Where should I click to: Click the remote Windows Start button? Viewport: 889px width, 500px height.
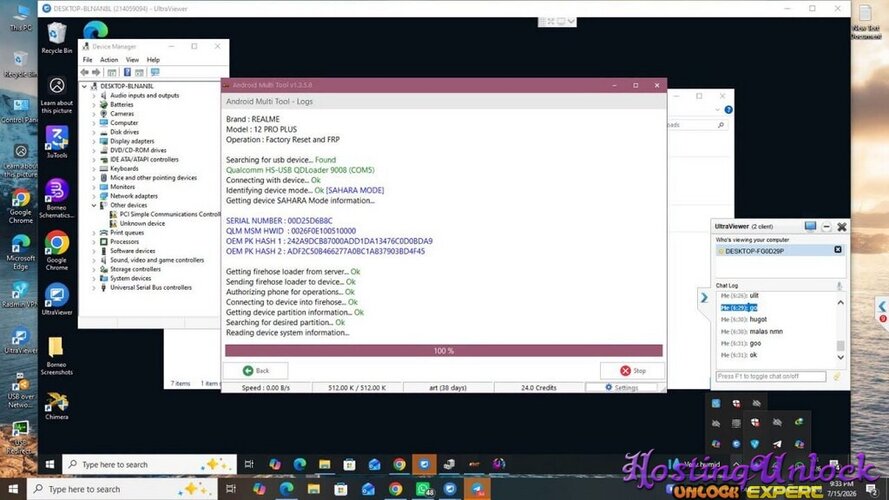tap(50, 464)
